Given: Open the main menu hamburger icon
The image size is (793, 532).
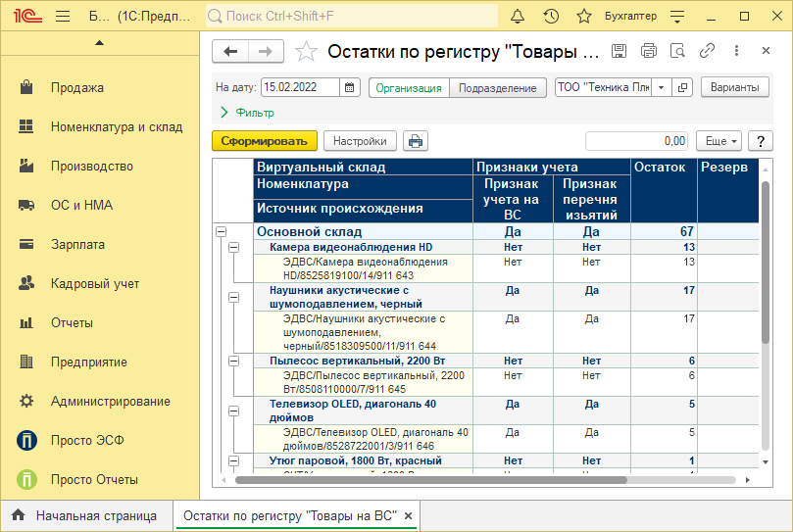Looking at the screenshot, I should tap(63, 17).
